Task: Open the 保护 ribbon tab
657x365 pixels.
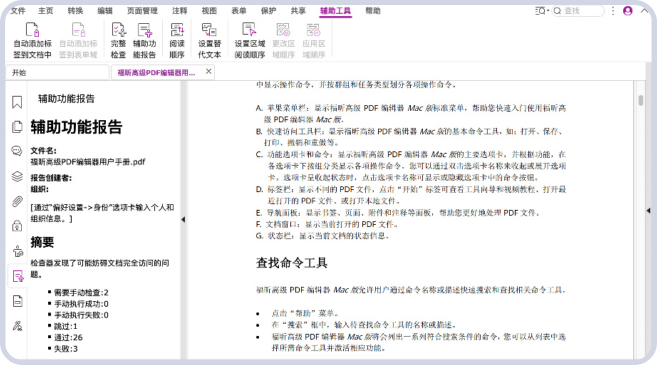Action: click(x=268, y=11)
